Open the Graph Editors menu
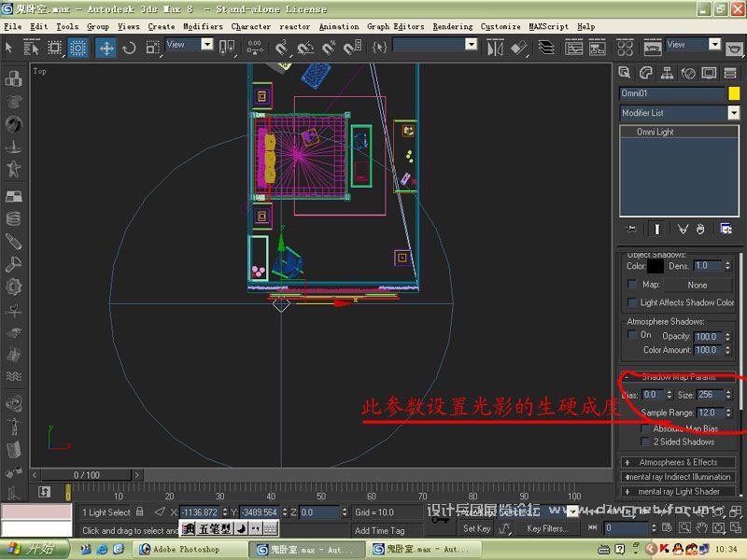 395,27
